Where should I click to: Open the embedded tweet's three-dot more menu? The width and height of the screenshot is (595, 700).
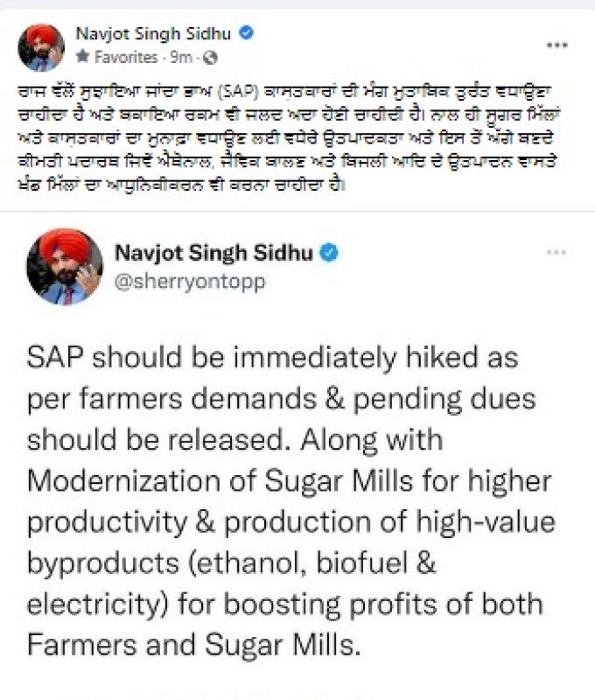coord(556,253)
